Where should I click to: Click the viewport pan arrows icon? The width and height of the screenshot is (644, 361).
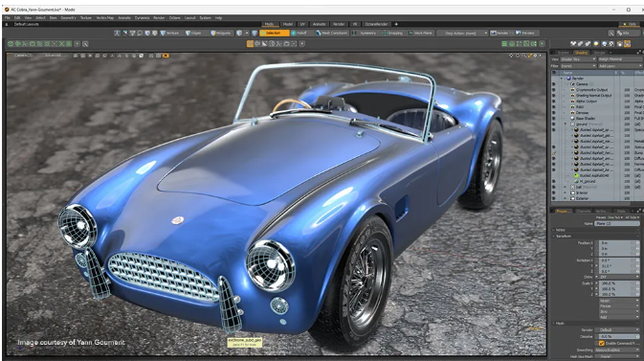pyautogui.click(x=511, y=56)
